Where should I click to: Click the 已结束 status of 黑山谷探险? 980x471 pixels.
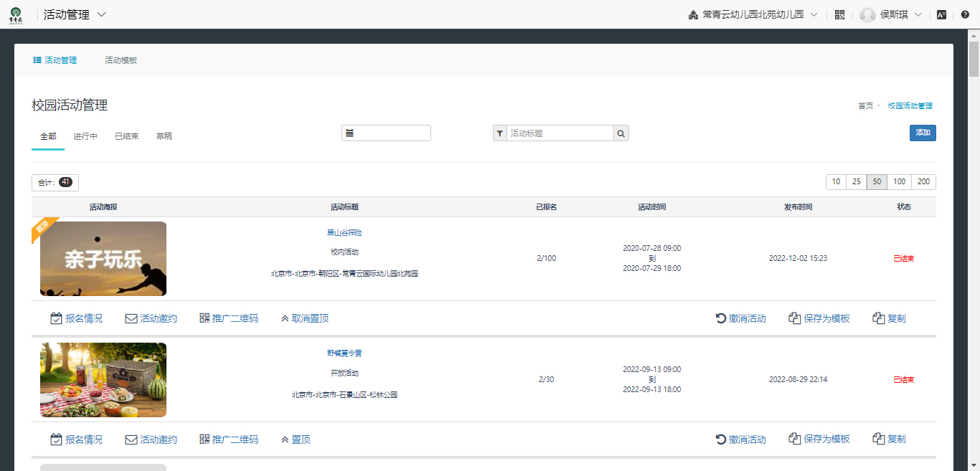tap(904, 259)
